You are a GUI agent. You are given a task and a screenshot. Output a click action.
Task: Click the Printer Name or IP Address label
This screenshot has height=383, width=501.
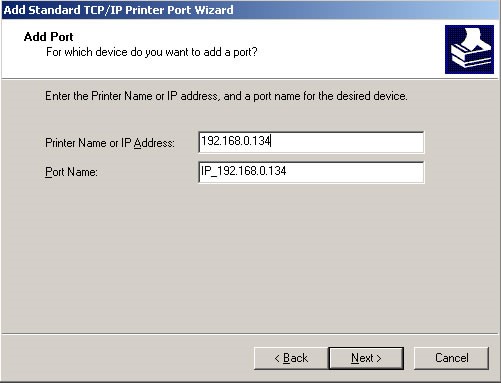point(110,143)
